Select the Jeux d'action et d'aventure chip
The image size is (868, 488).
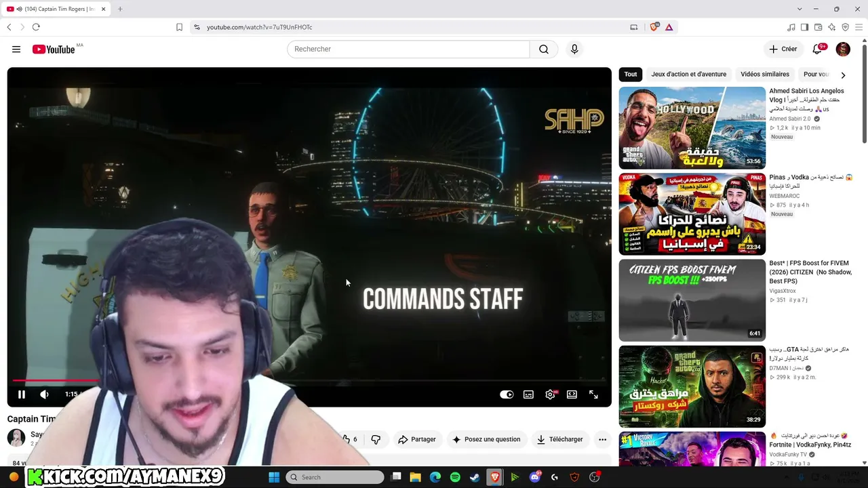click(x=689, y=75)
